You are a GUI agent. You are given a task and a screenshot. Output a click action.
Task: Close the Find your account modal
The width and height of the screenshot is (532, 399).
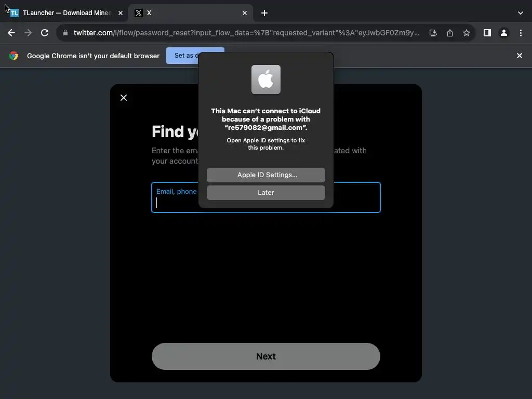(x=124, y=98)
